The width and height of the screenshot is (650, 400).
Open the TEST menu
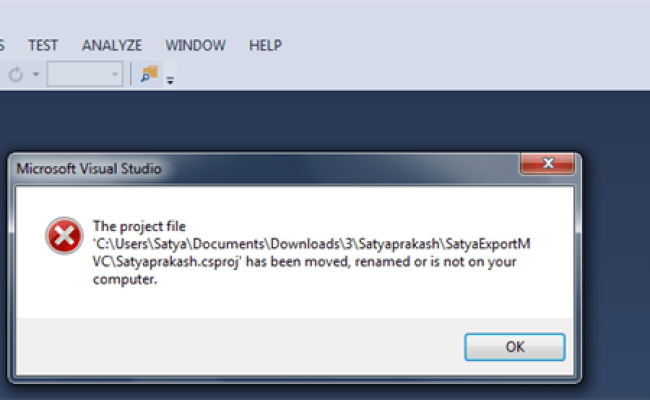[43, 45]
